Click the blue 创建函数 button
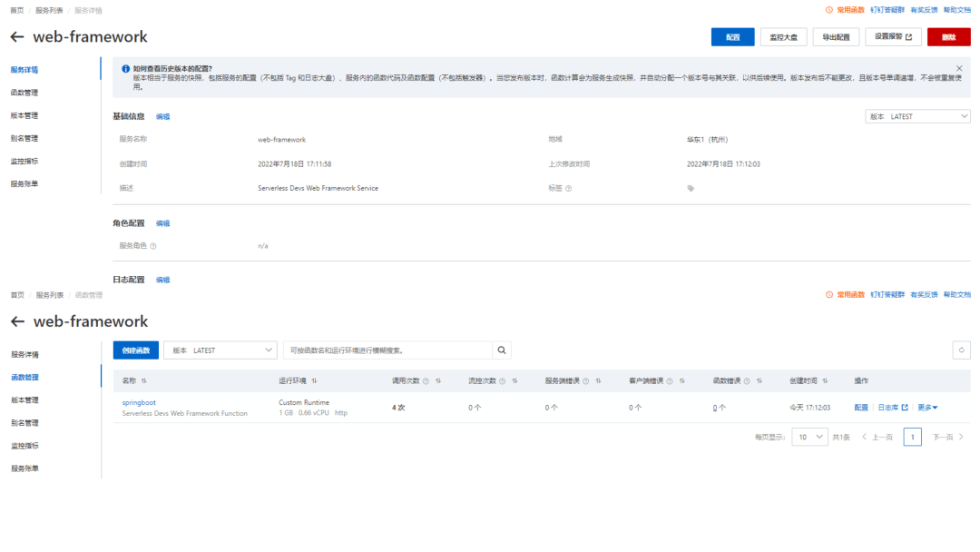Viewport: 980px width, 552px height. coord(135,350)
